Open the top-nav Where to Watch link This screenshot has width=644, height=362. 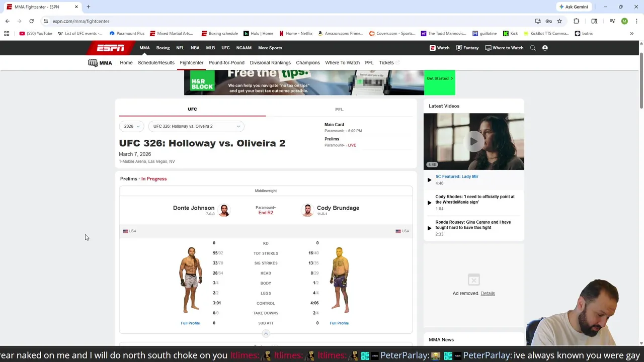point(504,48)
